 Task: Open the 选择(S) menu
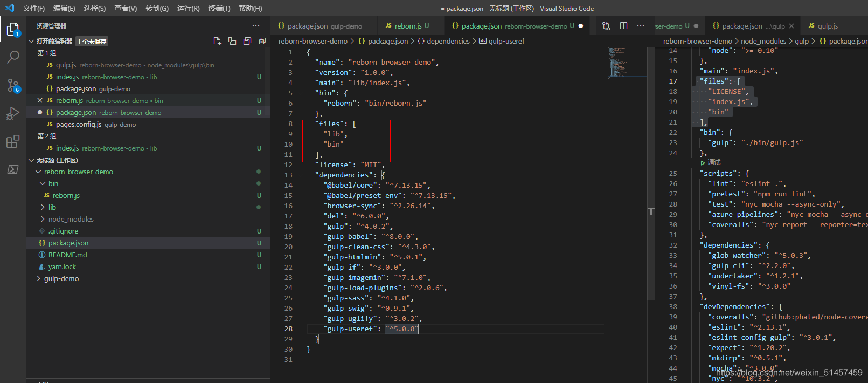coord(95,8)
